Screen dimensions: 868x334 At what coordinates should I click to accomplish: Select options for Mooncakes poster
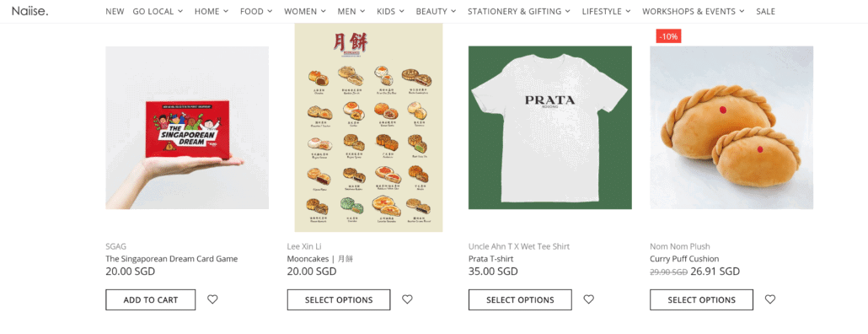[339, 299]
